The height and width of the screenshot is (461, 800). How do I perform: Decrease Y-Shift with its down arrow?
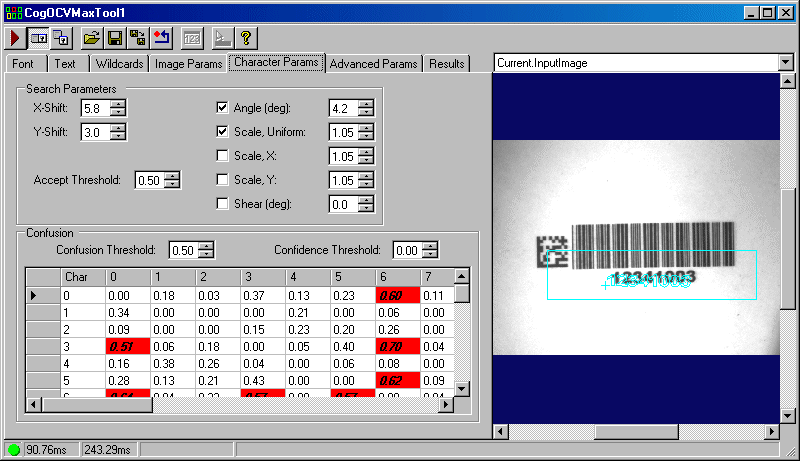tap(118, 136)
